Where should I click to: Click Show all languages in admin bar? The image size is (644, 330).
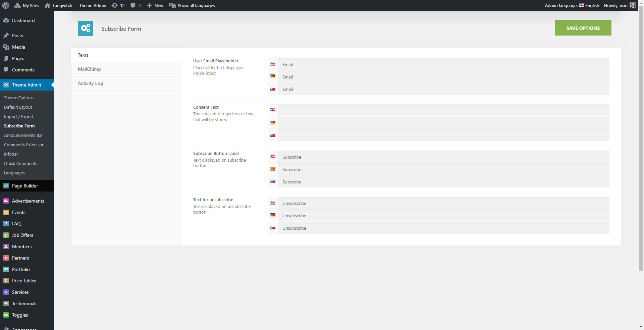(x=192, y=5)
